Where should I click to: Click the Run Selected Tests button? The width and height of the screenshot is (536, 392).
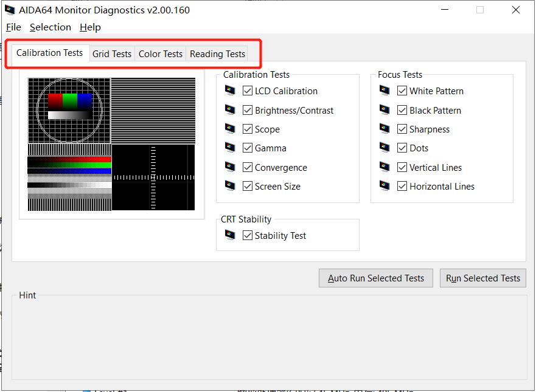coord(482,278)
